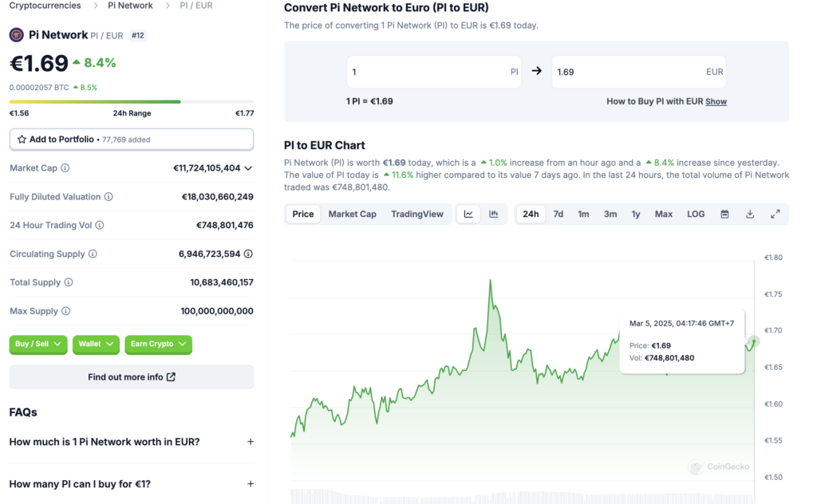Viewport: 817px width, 504px height.
Task: Go to Cryptocurrencies breadcrumb
Action: [x=45, y=6]
